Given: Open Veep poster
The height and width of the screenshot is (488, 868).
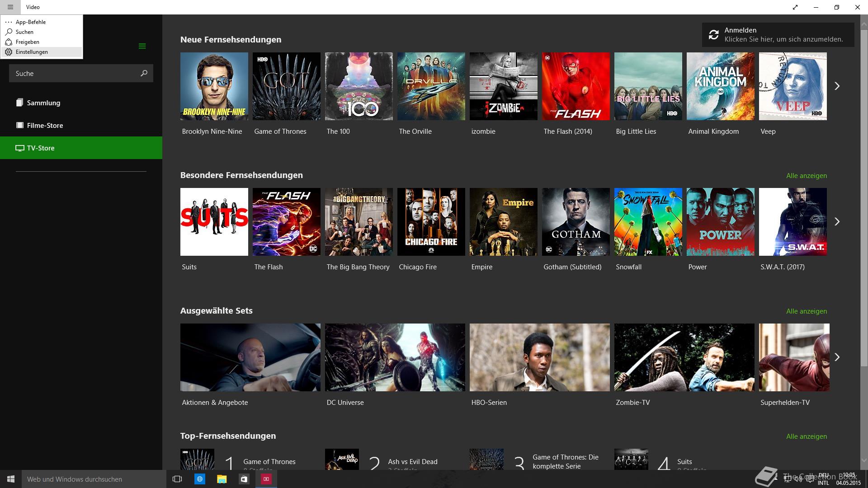Looking at the screenshot, I should point(793,86).
